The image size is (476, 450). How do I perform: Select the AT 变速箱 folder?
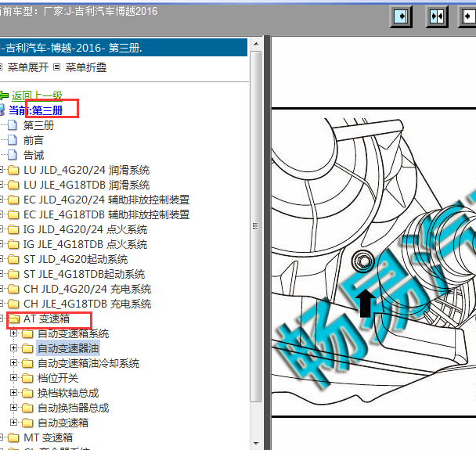coord(46,319)
